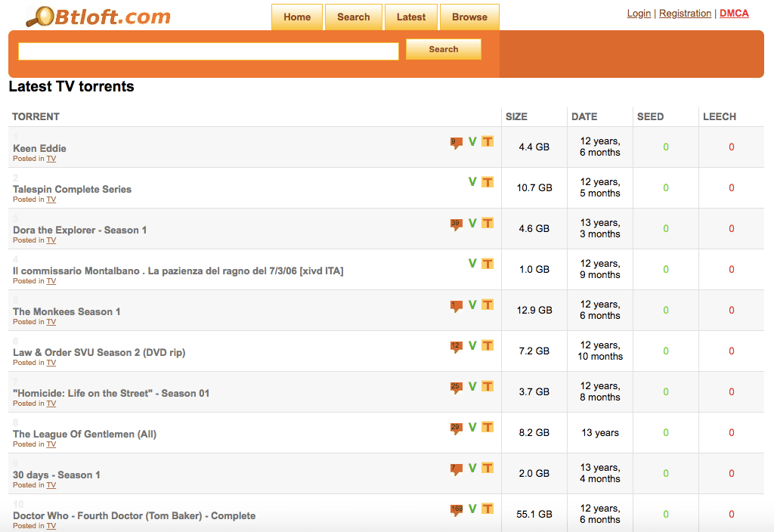Click the TORRENT column header
The height and width of the screenshot is (532, 774).
(36, 117)
